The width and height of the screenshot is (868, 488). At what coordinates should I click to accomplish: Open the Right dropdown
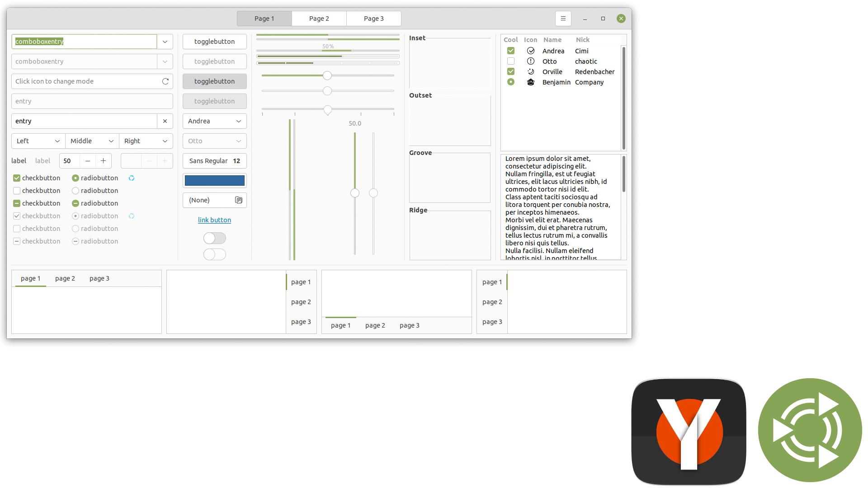146,141
